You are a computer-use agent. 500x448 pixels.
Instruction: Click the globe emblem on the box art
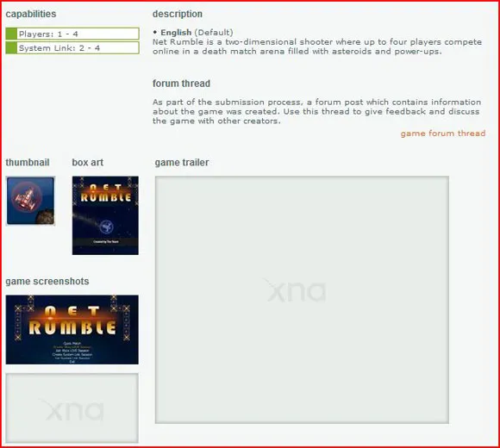click(106, 227)
